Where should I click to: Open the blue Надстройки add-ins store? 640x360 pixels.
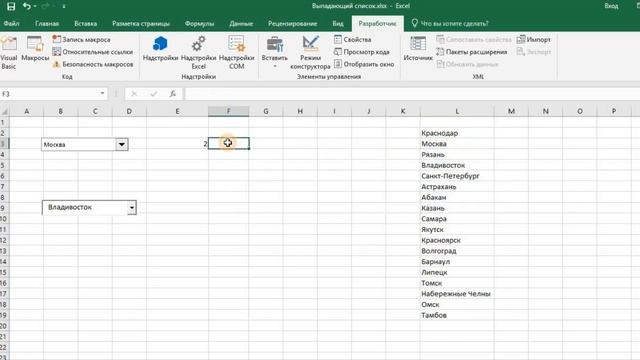tap(160, 49)
